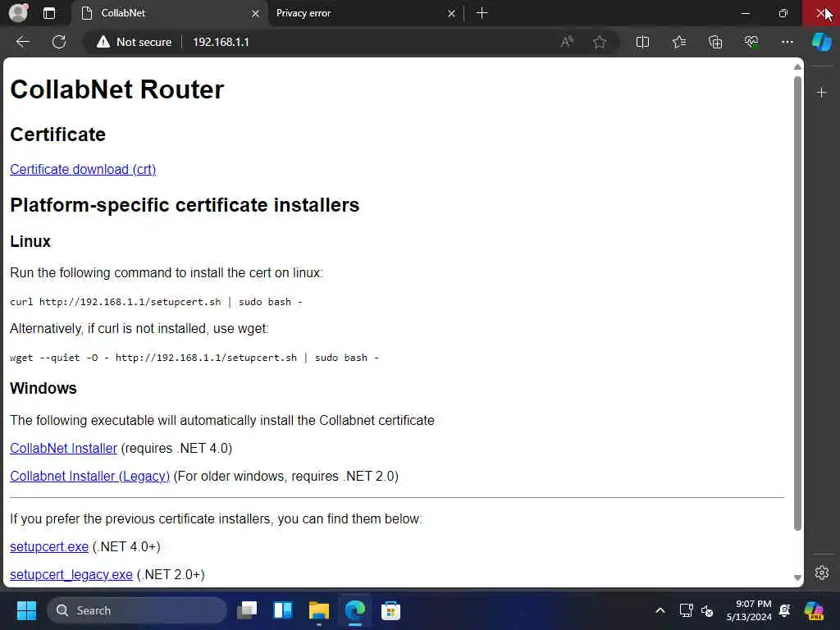Click the taskbar Search box
The image size is (840, 630).
pos(137,610)
